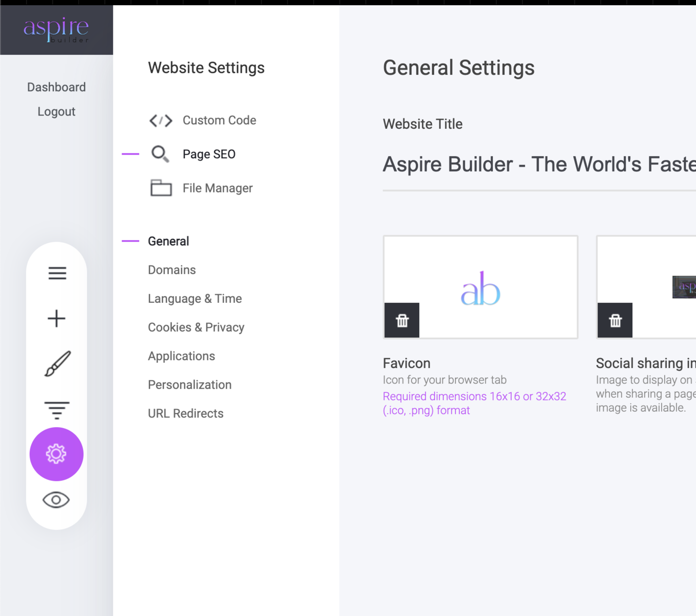Image resolution: width=696 pixels, height=616 pixels.
Task: Go to Dashboard
Action: [x=56, y=87]
